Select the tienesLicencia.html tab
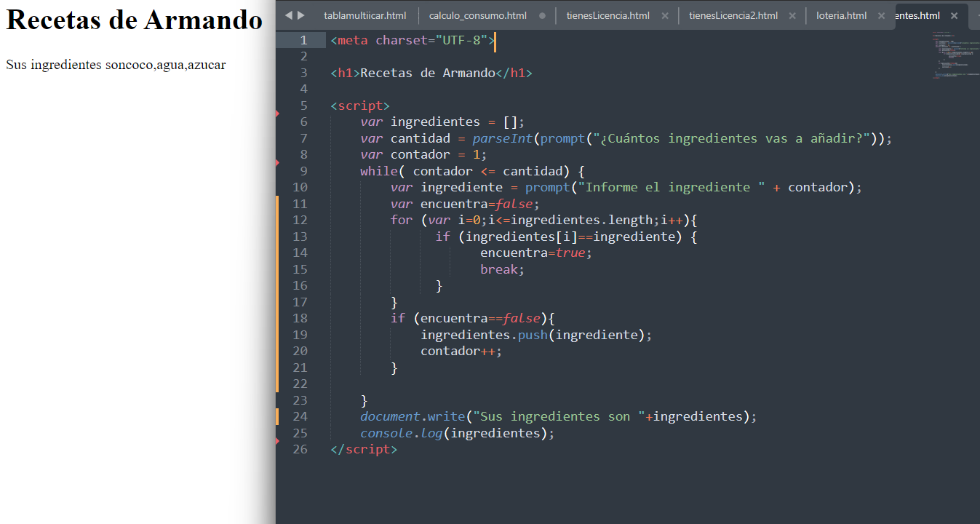Viewport: 980px width, 524px height. (608, 15)
